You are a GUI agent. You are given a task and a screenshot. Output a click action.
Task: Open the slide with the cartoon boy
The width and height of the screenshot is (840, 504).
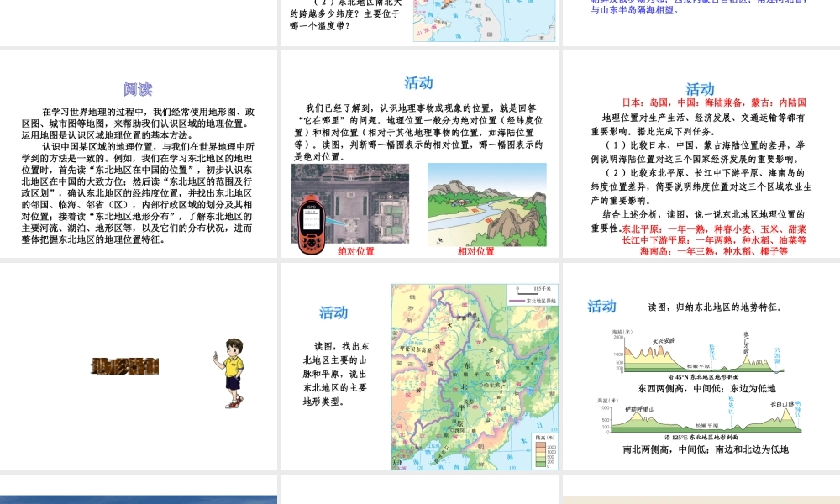[x=139, y=366]
